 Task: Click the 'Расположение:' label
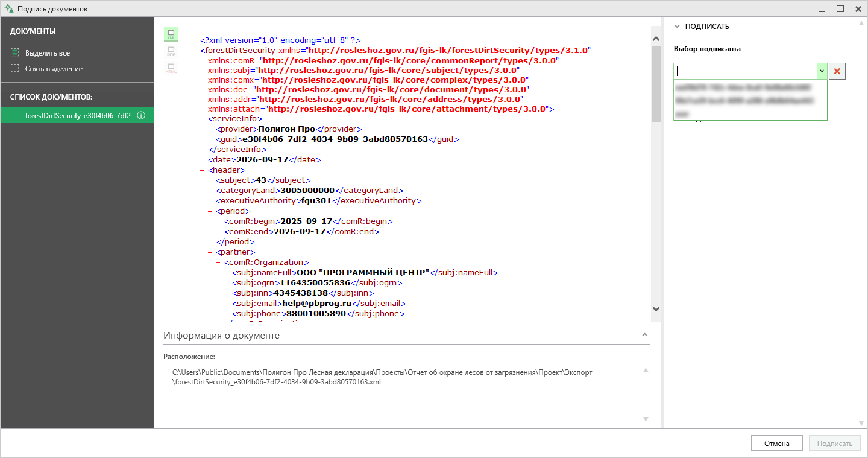(189, 357)
